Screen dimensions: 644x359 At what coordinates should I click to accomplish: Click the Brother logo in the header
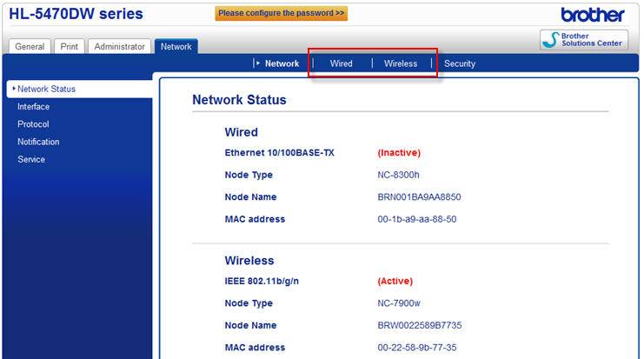[x=593, y=15]
